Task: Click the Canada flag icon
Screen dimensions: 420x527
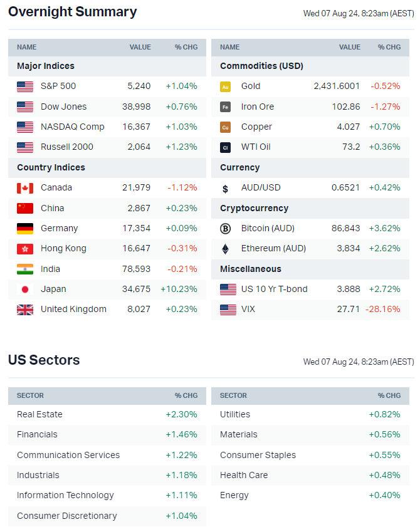Action: point(25,188)
